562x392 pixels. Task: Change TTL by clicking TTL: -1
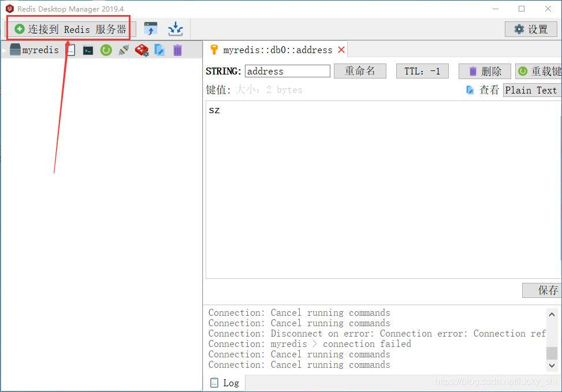pyautogui.click(x=422, y=70)
